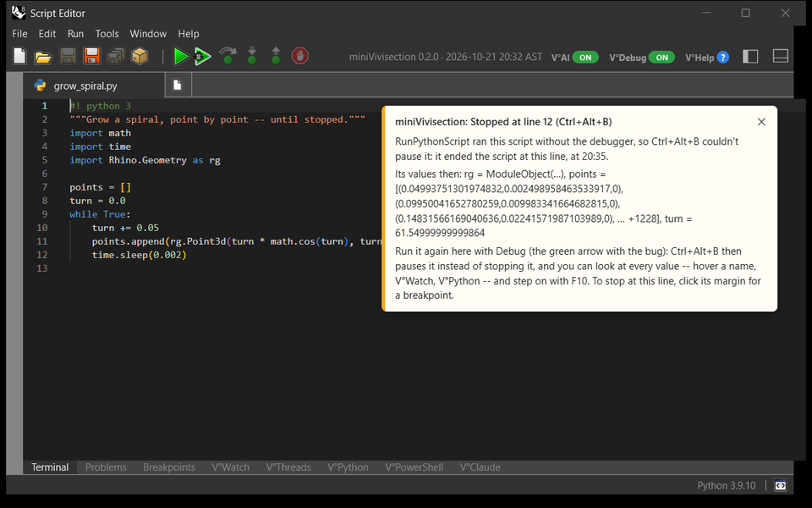Click code line 'import time'

click(101, 146)
